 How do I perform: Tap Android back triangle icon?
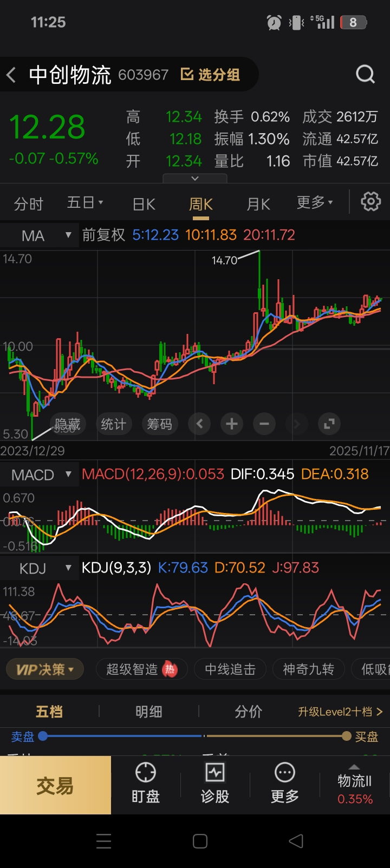[x=296, y=841]
